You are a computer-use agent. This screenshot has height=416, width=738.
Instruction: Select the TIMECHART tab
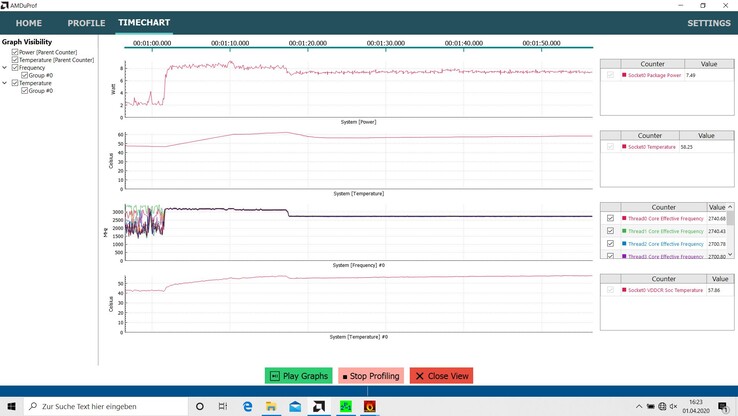[x=144, y=23]
